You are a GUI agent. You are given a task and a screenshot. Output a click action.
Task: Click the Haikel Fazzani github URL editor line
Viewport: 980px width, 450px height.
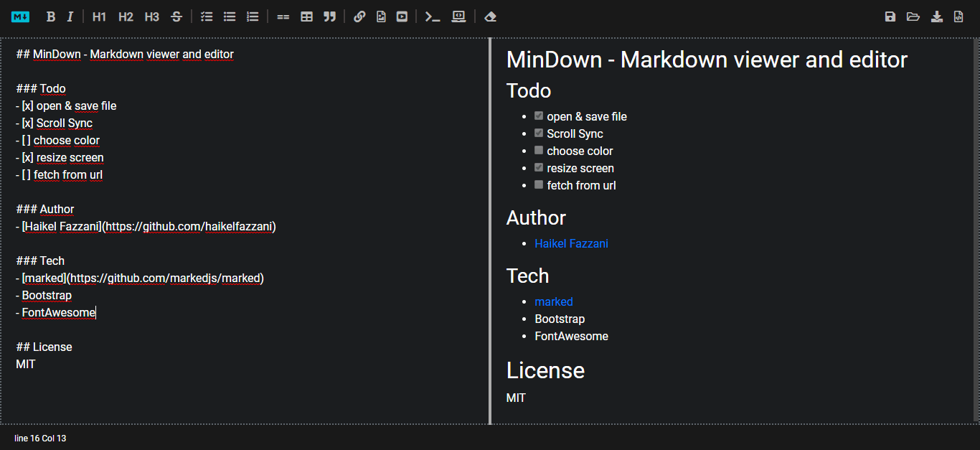[146, 226]
